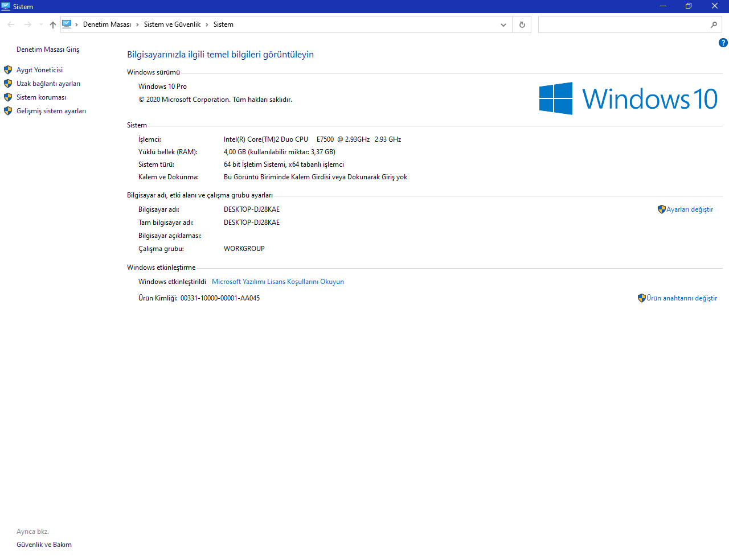The height and width of the screenshot is (560, 729).
Task: Open Microsoft Yazılımı Lisans Koşullarını Okuyun
Action: point(278,282)
